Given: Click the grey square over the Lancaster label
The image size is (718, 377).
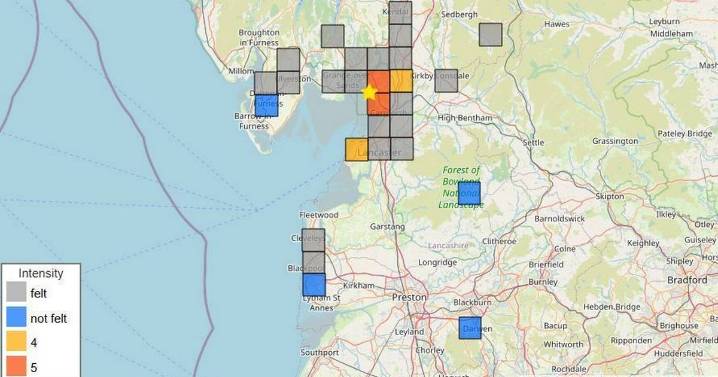Looking at the screenshot, I should click(379, 149).
